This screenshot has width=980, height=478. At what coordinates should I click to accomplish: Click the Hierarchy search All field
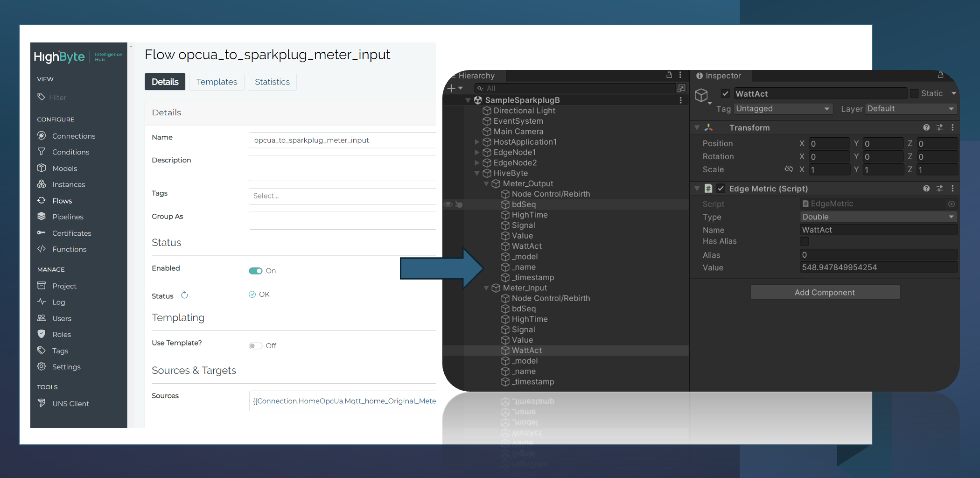575,88
